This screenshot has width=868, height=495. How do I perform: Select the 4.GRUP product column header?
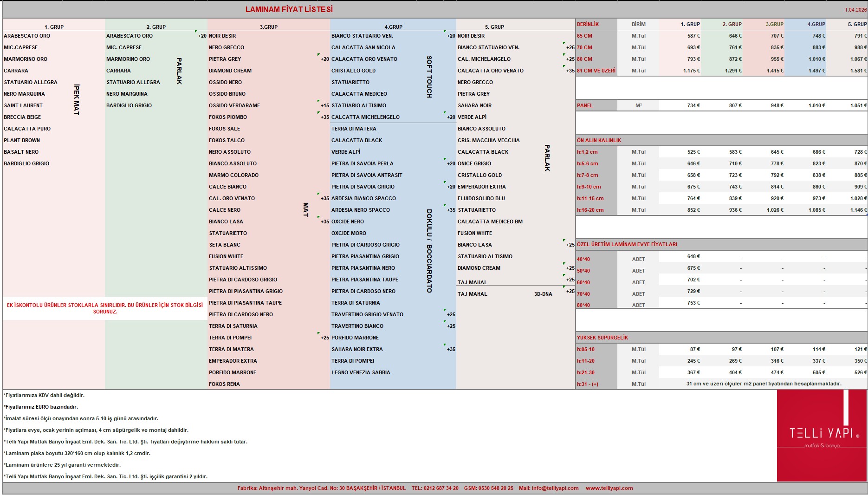point(393,27)
